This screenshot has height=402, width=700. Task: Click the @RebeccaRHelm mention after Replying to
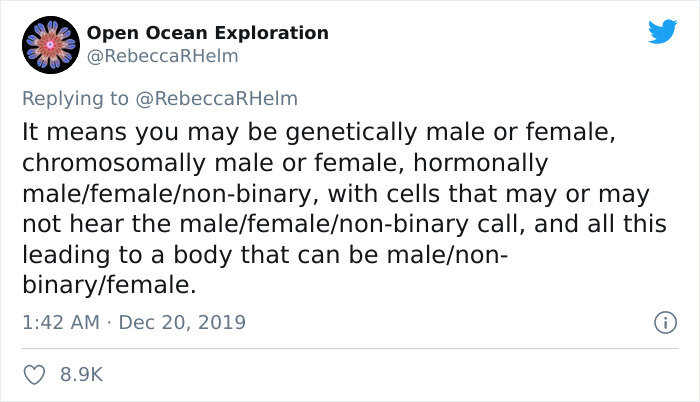pos(217,99)
